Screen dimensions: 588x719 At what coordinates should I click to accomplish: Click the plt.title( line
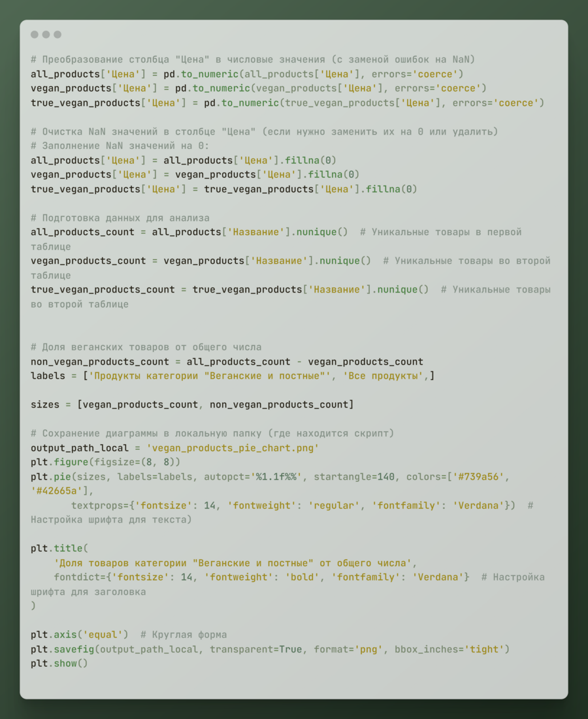tap(59, 549)
